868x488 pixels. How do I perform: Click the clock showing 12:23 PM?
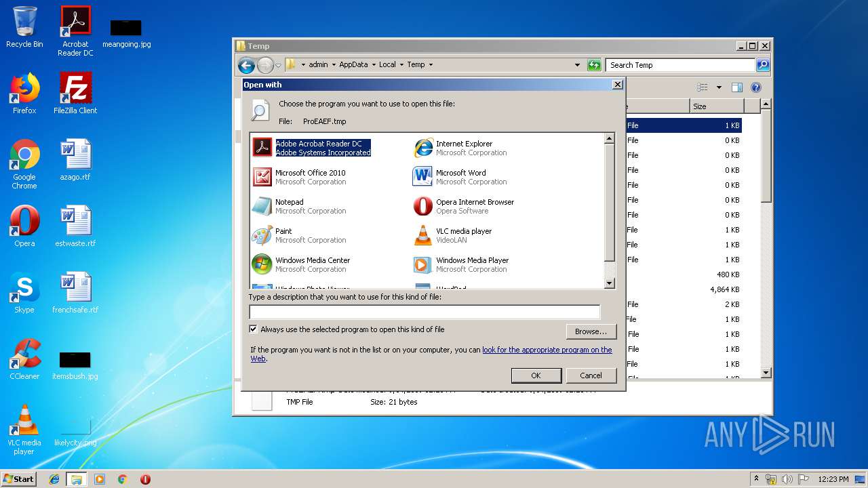coord(833,479)
